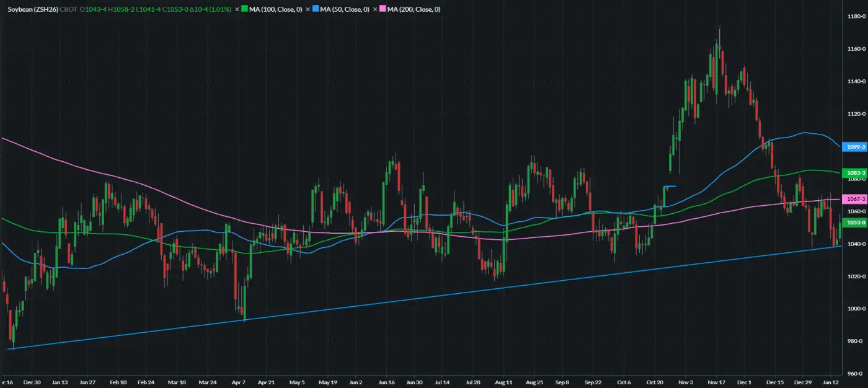The height and width of the screenshot is (388, 868).
Task: Click the blue MA 50 color swatch
Action: coord(316,9)
